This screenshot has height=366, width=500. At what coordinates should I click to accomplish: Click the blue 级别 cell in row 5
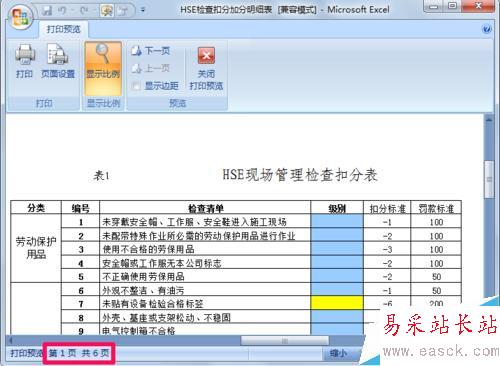pos(337,276)
